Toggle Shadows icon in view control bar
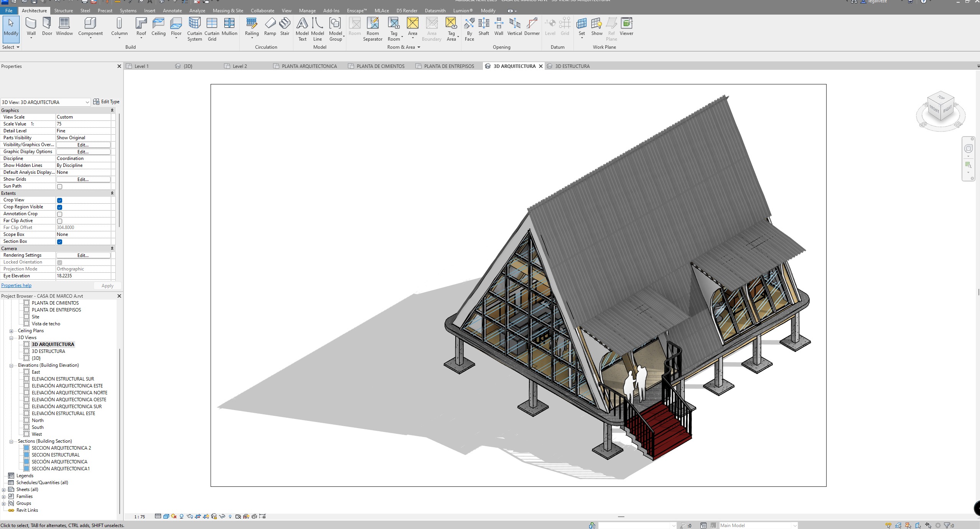Viewport: 980px width, 529px height. [x=181, y=516]
